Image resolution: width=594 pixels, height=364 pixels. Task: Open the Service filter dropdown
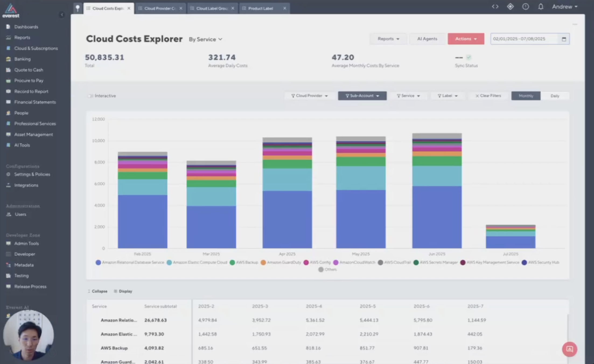408,96
